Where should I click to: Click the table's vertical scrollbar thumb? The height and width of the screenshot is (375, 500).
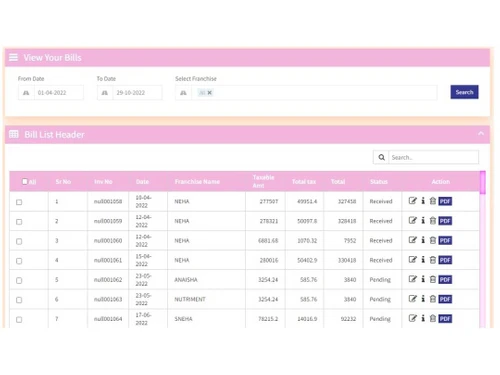tap(483, 182)
